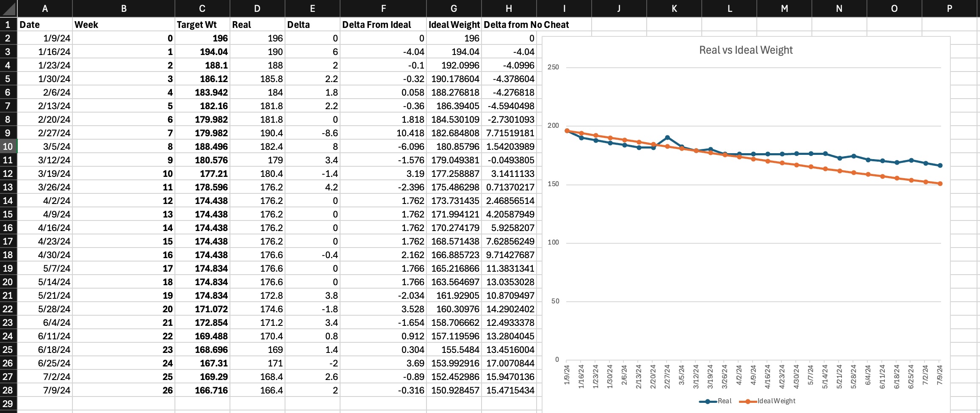
Task: Select column F header
Action: [383, 8]
